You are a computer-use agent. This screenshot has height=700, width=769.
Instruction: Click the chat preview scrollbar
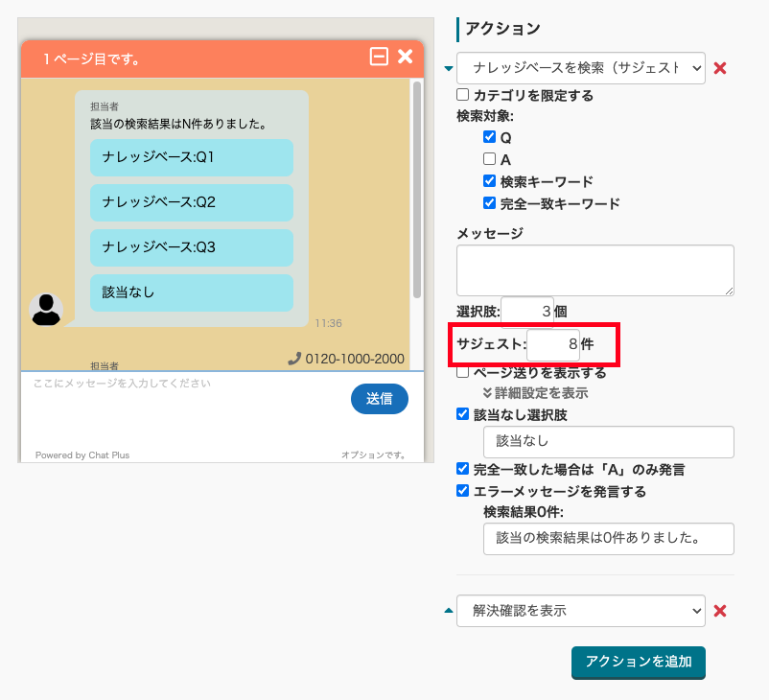[417, 192]
